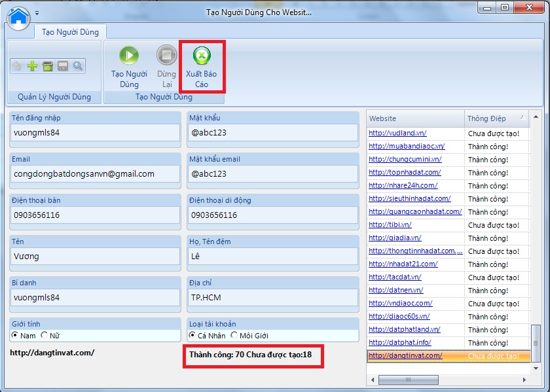This screenshot has width=550, height=392.
Task: Click the undo arrow icon in user management
Action: tap(18, 66)
